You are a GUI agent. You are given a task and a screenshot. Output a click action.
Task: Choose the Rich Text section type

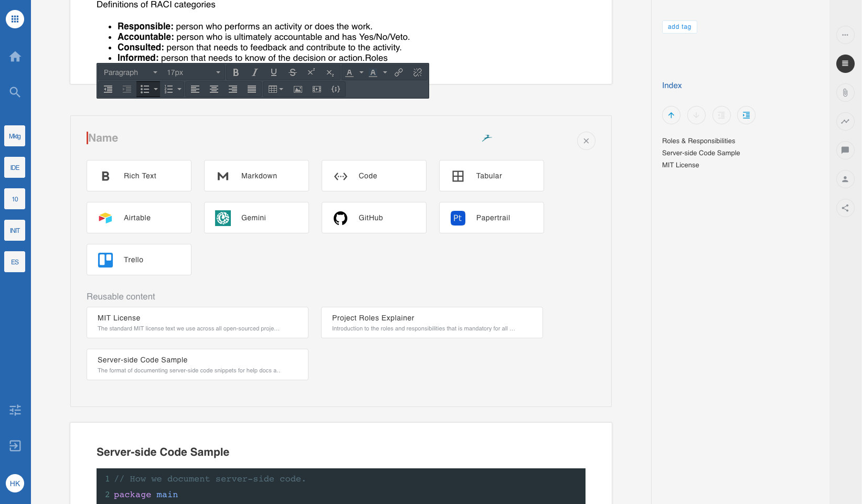click(139, 176)
